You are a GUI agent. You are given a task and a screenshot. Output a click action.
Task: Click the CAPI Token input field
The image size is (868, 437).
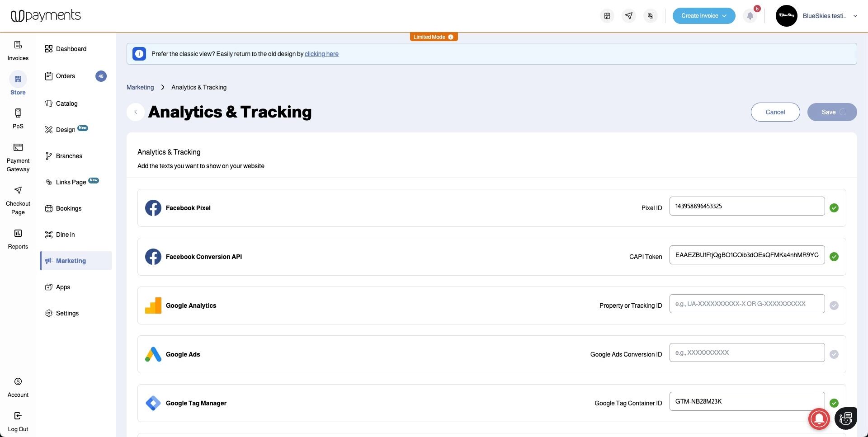747,255
